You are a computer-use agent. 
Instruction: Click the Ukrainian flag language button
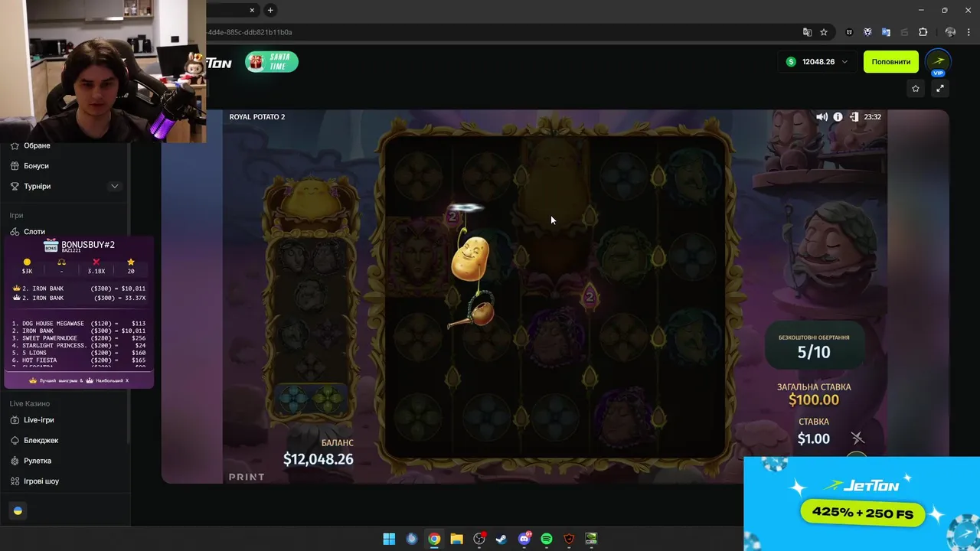point(18,510)
